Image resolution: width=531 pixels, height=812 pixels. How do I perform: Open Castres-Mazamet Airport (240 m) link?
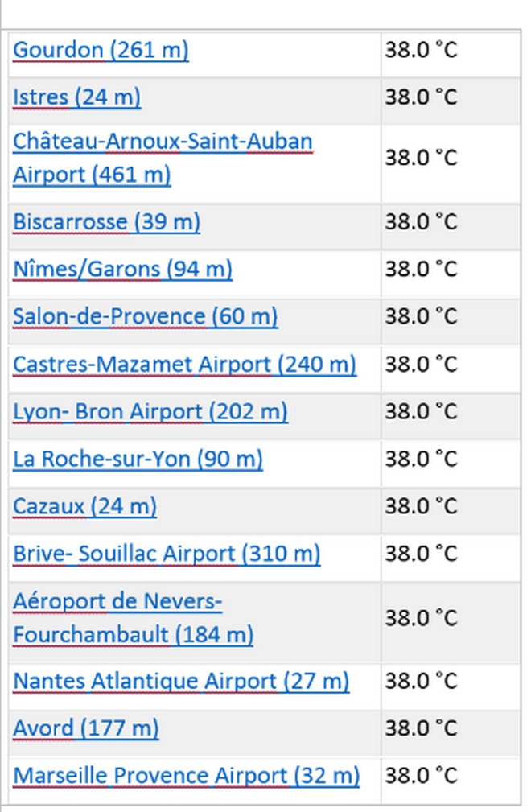(x=184, y=365)
